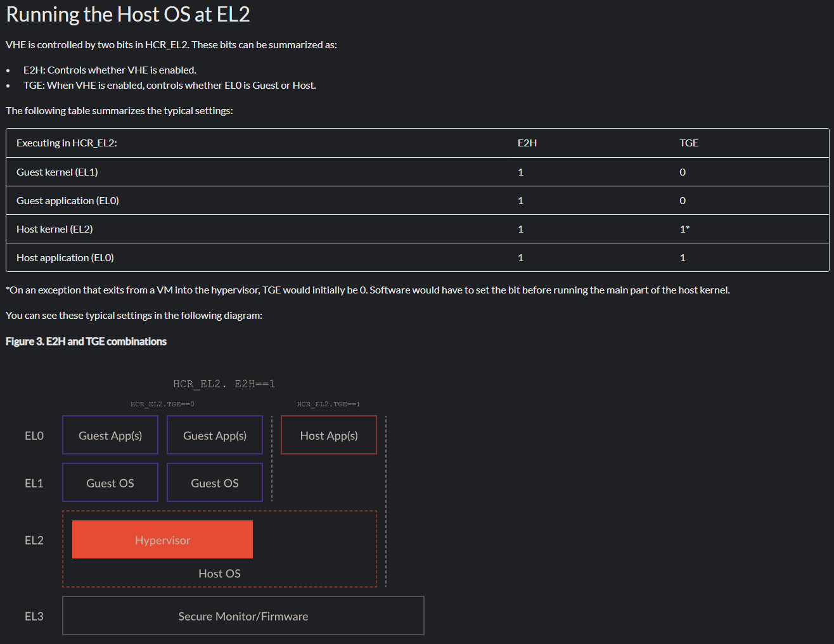This screenshot has height=644, width=834.
Task: Select the "Guest application (EL0)" row label
Action: [68, 201]
